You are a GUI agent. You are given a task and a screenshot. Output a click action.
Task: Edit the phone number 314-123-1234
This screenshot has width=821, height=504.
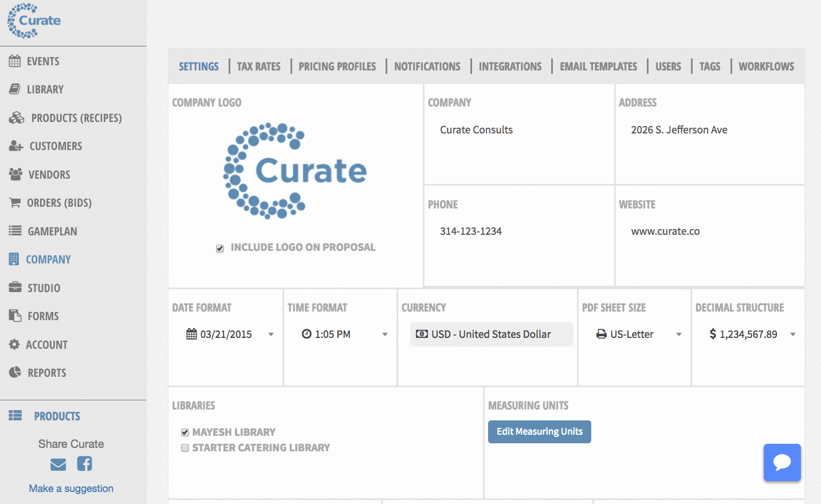[471, 231]
